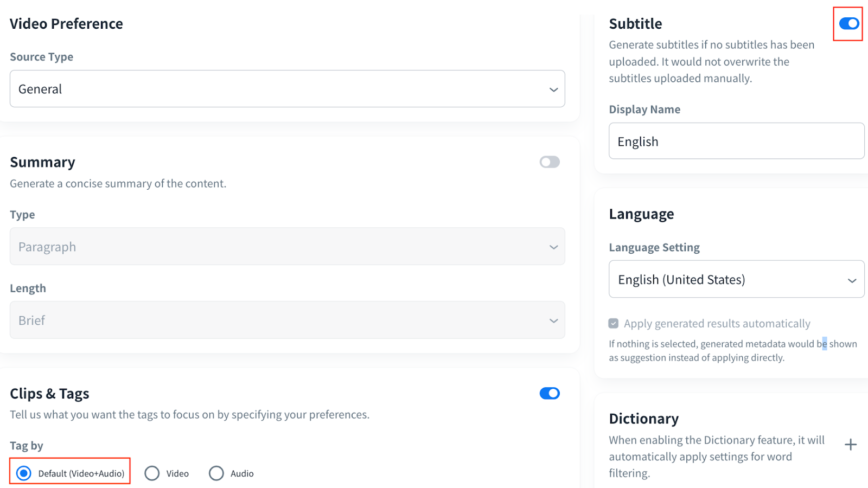Click the chevron arrow beside Brief
Viewport: 868px width, 488px height.
pos(553,320)
